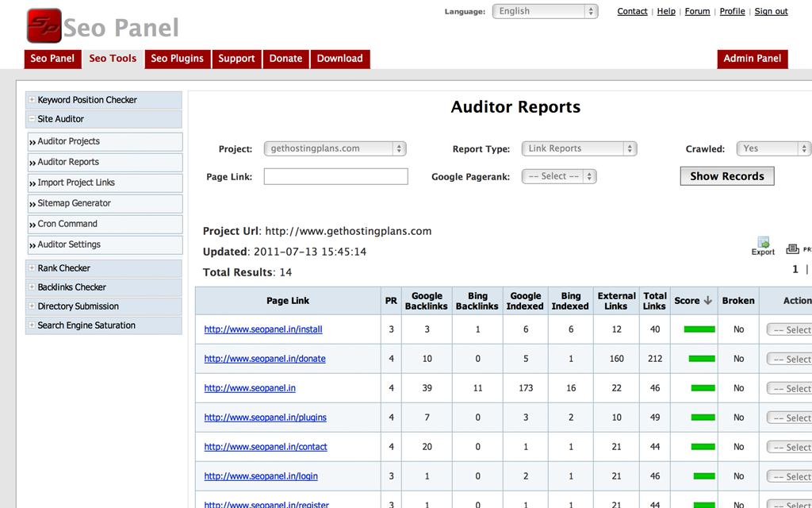The width and height of the screenshot is (812, 508).
Task: Open the Language selector dropdown
Action: [x=545, y=11]
